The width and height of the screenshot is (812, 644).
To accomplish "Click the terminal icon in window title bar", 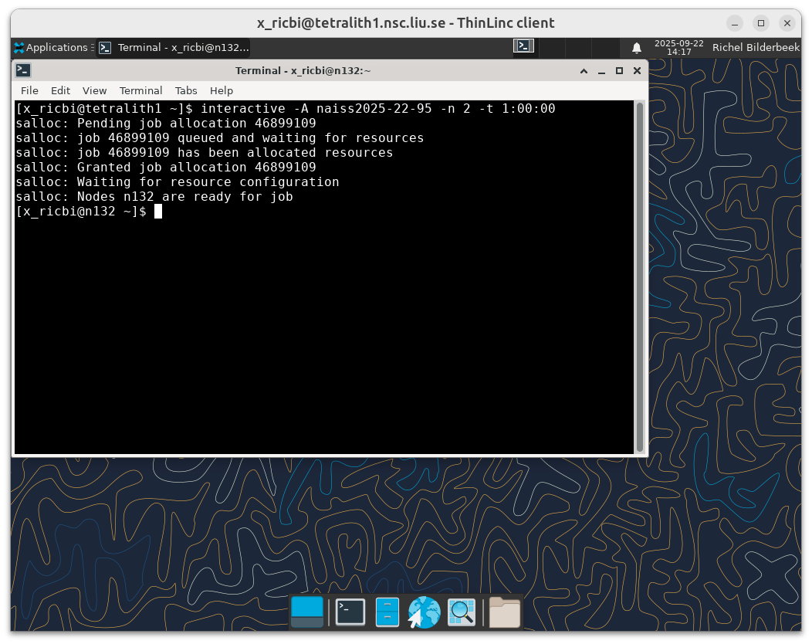I will coord(23,70).
